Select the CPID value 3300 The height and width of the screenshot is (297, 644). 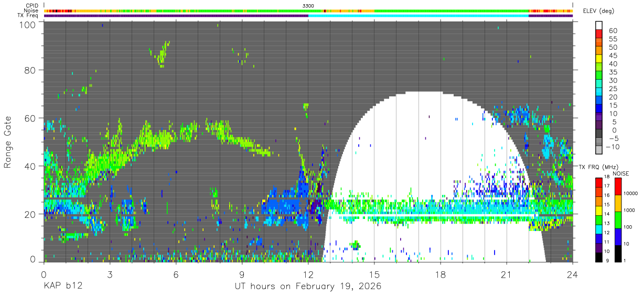[x=308, y=5]
